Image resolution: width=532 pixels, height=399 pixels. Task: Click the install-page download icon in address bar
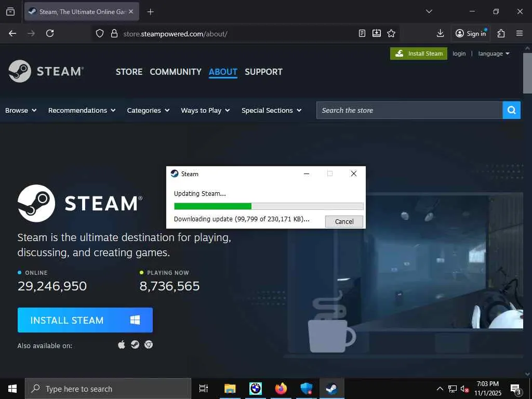(x=377, y=33)
